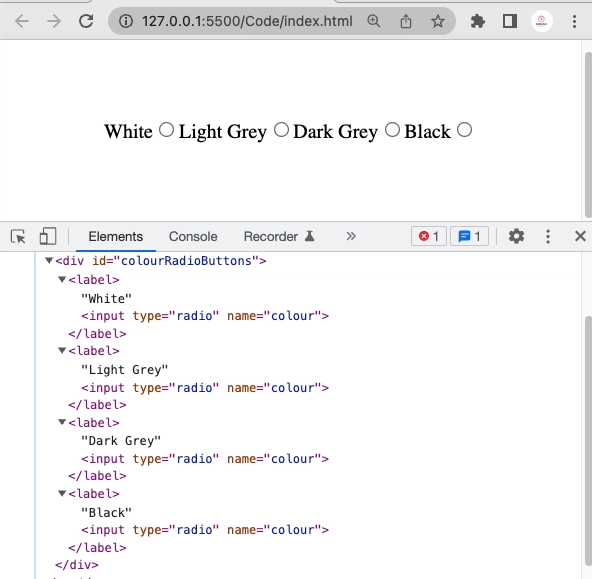Screen dimensions: 592x579
Task: Open the Extensions puzzle icon
Action: (x=478, y=21)
